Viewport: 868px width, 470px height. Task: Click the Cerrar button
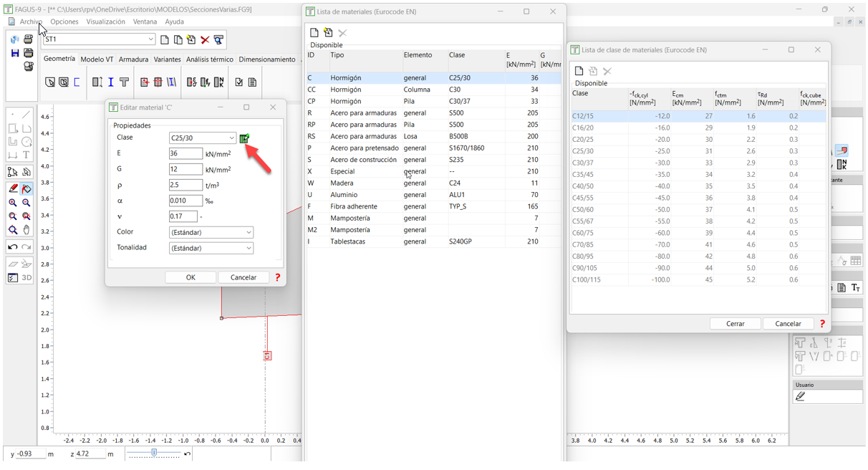735,324
